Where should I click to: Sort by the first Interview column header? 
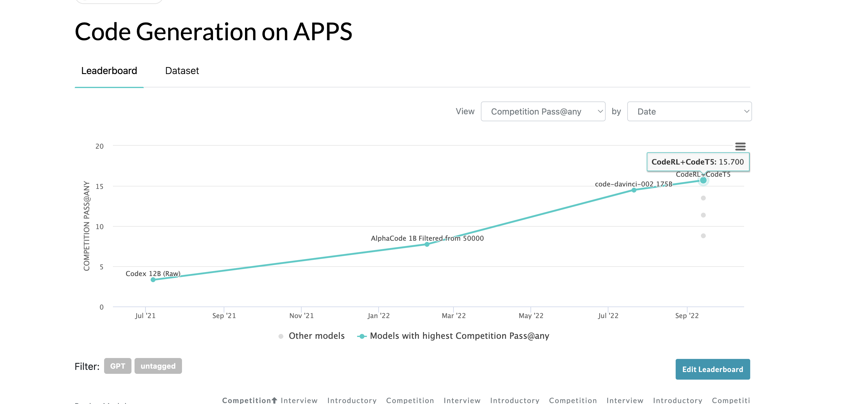point(299,400)
